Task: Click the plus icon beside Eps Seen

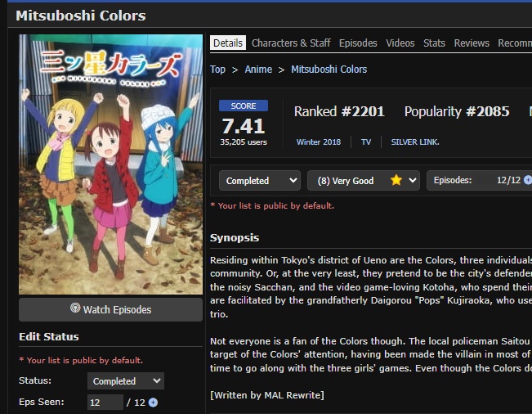Action: (x=153, y=403)
